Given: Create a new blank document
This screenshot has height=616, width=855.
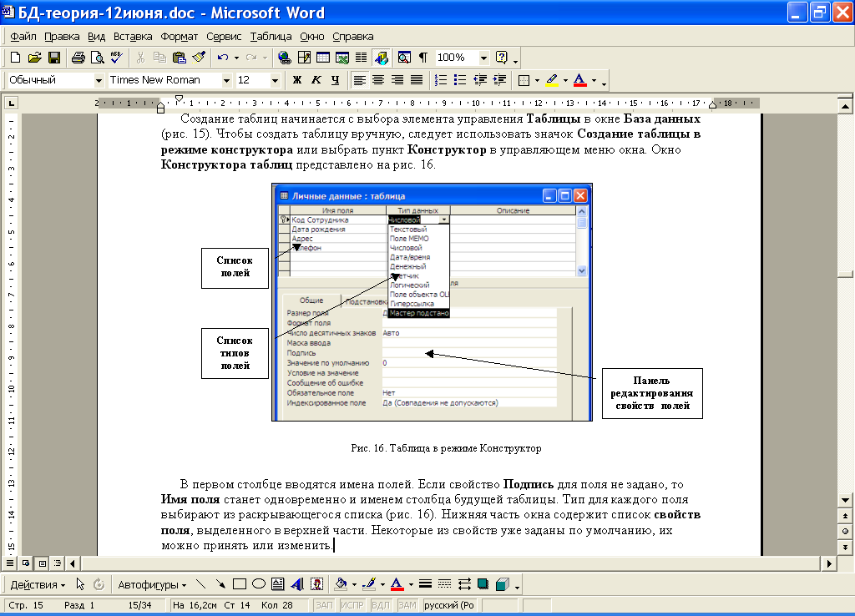Looking at the screenshot, I should click(x=15, y=58).
